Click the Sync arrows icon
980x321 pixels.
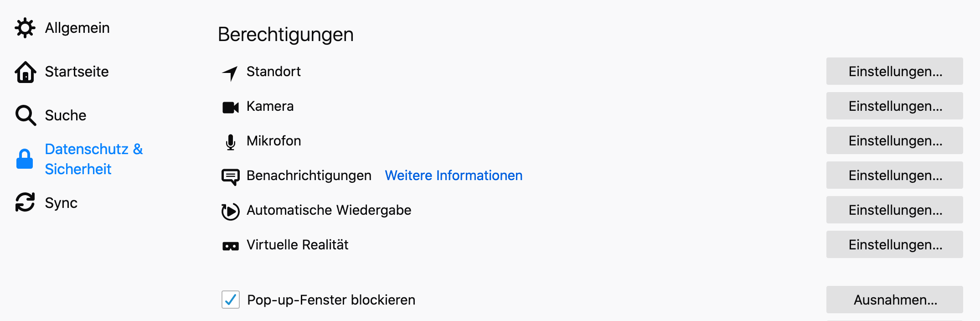pyautogui.click(x=25, y=202)
